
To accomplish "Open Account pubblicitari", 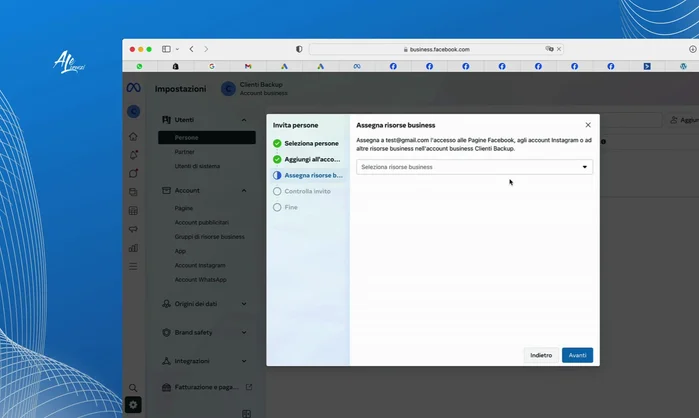I will pos(201,222).
